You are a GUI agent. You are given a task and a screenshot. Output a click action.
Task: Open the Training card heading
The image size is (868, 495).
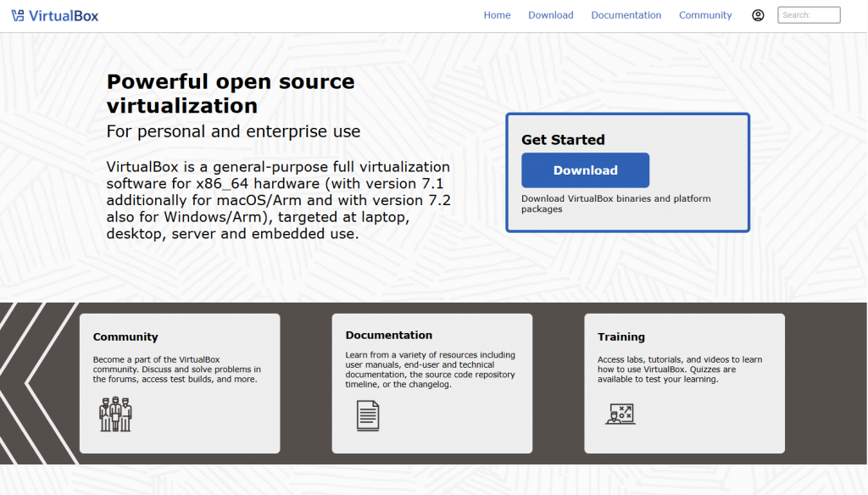[621, 336]
